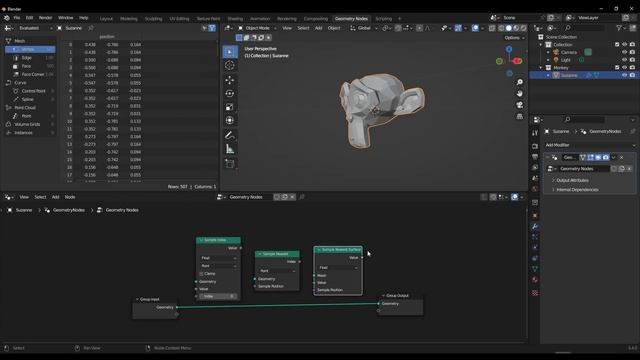Click the Outliner filter funnel icon
The height and width of the screenshot is (360, 640).
click(x=619, y=28)
